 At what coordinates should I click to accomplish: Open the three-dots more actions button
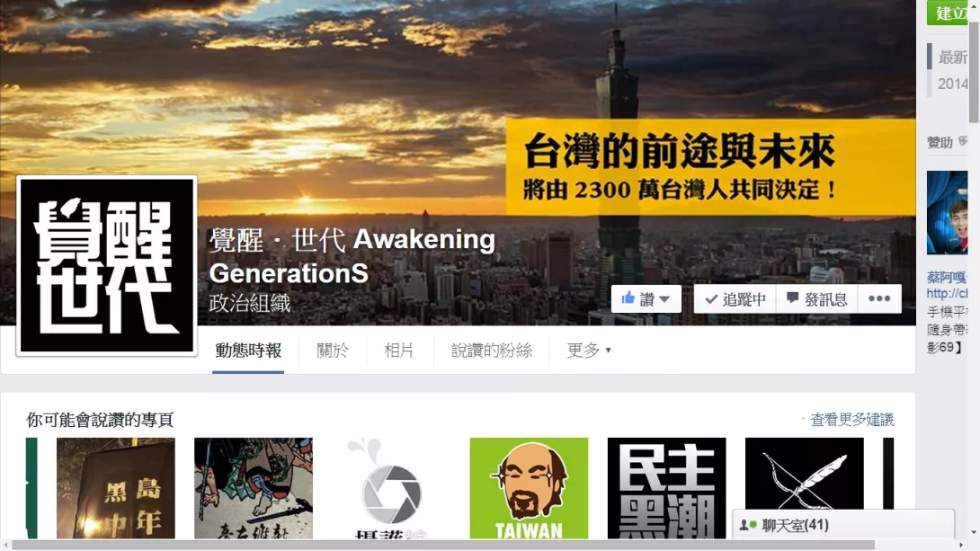[x=879, y=298]
